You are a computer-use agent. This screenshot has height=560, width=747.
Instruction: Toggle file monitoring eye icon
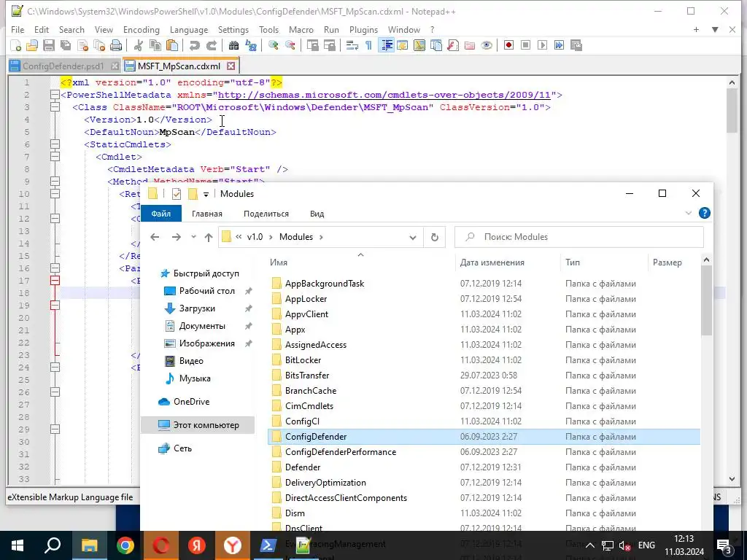[487, 45]
